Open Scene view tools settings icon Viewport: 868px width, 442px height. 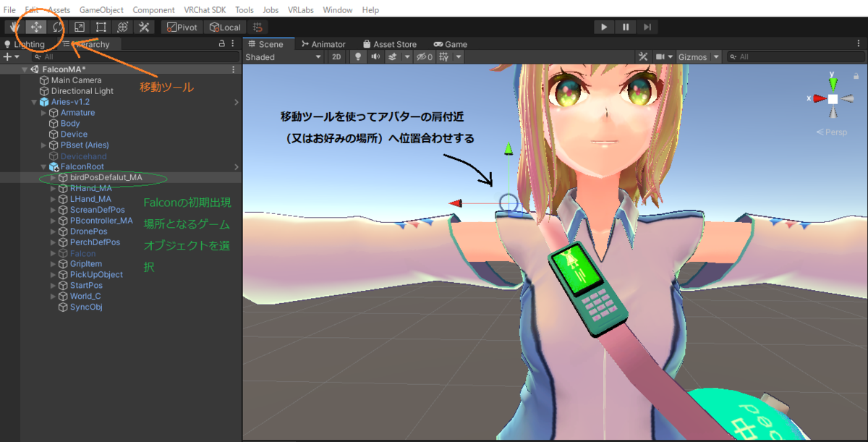[x=643, y=56]
